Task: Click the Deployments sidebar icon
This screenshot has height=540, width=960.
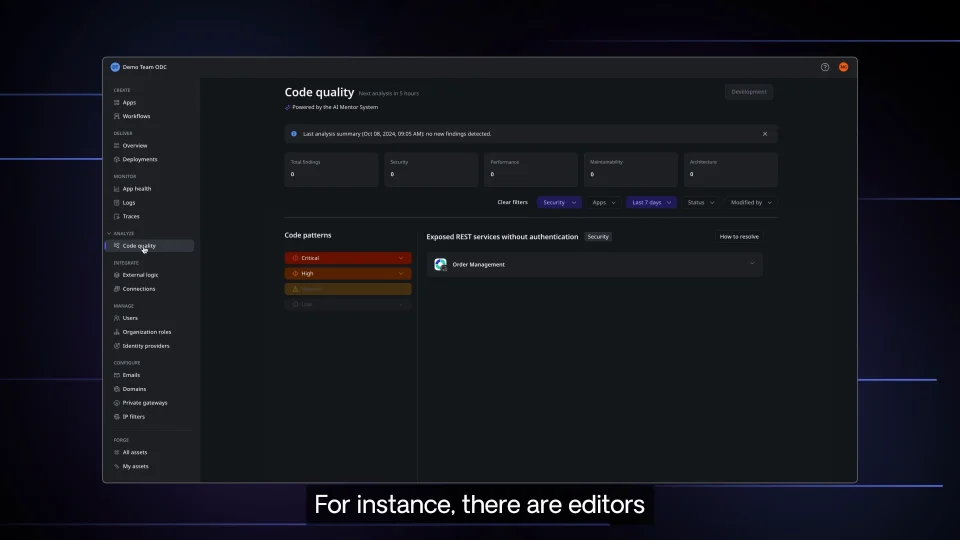Action: coord(116,159)
